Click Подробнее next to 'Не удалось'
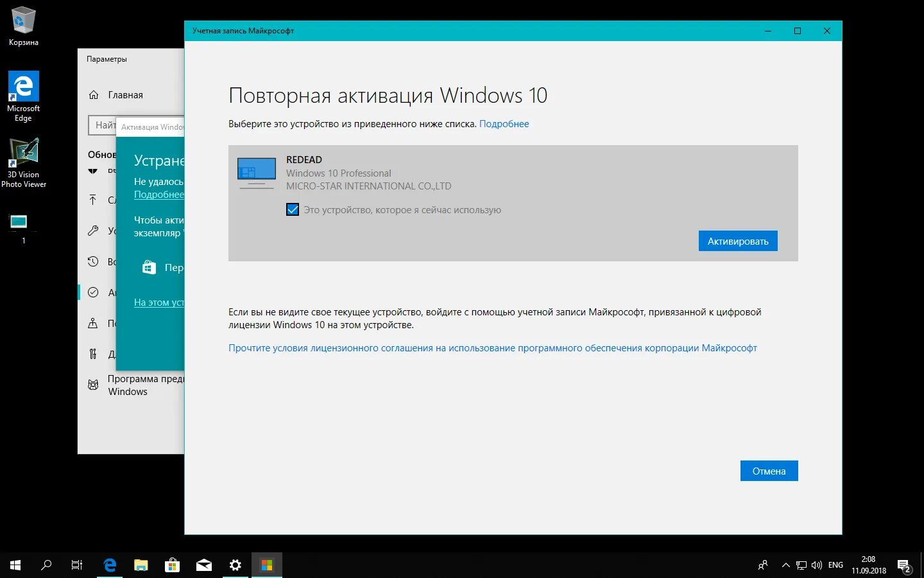The width and height of the screenshot is (924, 578). point(158,194)
